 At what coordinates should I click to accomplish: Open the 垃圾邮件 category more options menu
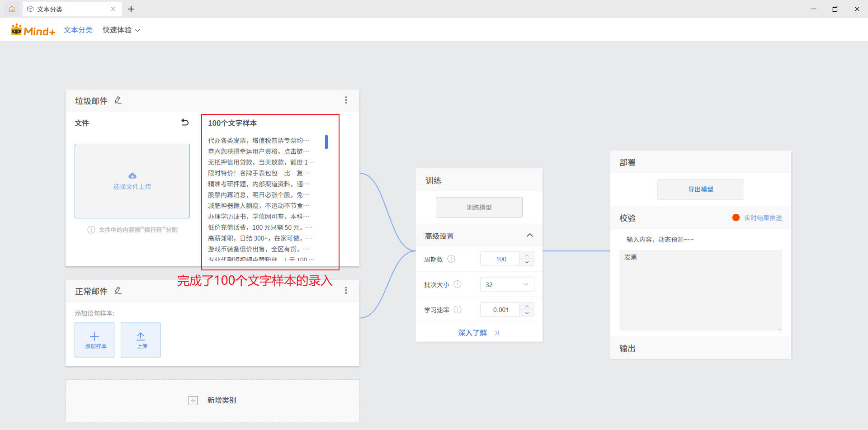pos(346,100)
